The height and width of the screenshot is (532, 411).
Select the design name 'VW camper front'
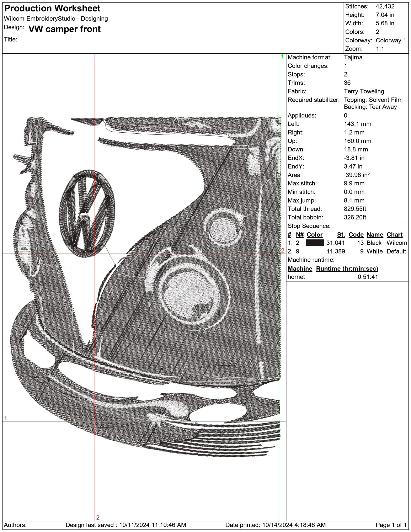point(65,29)
